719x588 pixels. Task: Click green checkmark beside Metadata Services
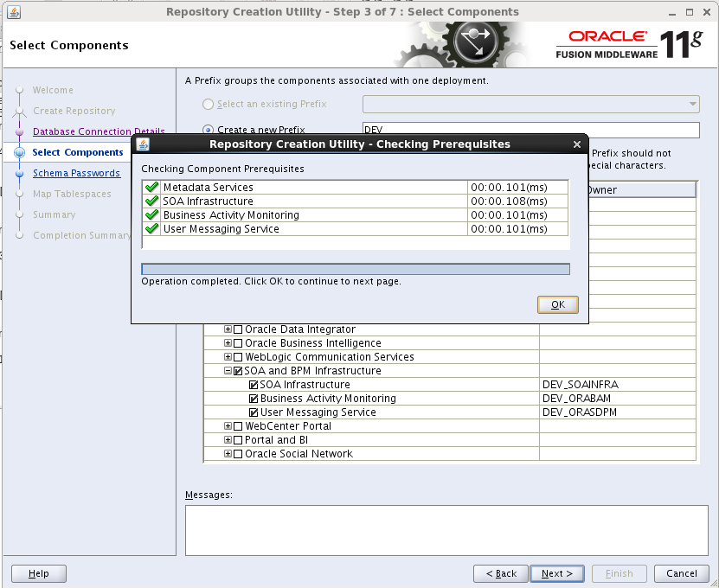click(x=152, y=188)
